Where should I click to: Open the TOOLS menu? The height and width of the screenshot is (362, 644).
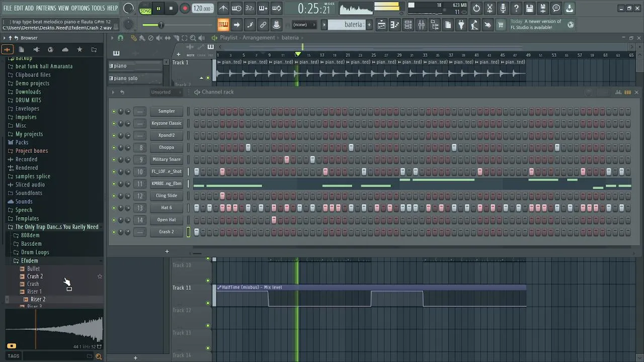coord(98,8)
